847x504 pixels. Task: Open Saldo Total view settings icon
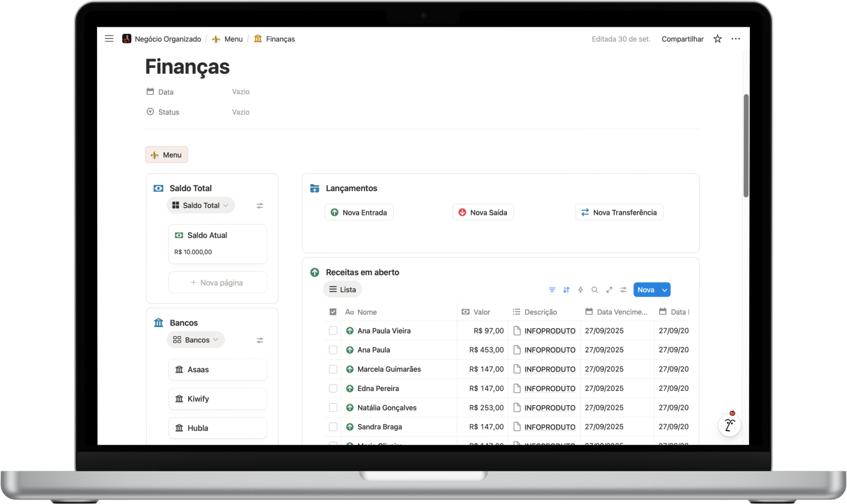pyautogui.click(x=260, y=206)
